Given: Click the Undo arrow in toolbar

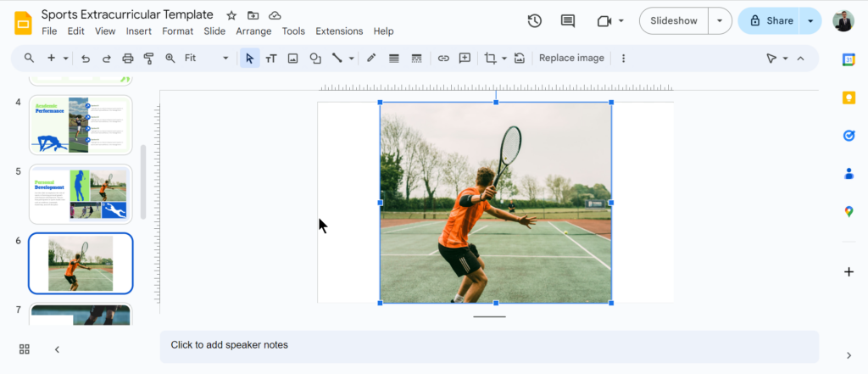Looking at the screenshot, I should coord(86,59).
